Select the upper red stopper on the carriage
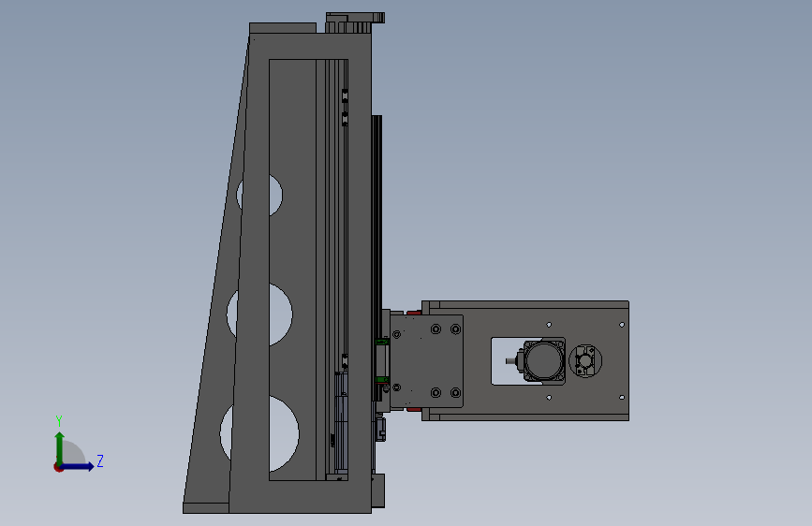Image resolution: width=812 pixels, height=526 pixels. click(414, 313)
